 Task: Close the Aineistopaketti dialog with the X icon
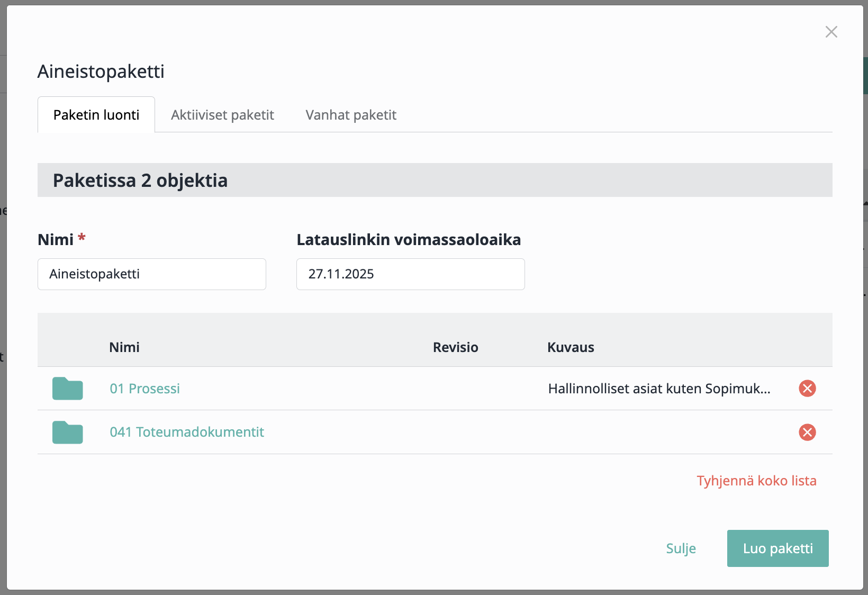(x=831, y=32)
